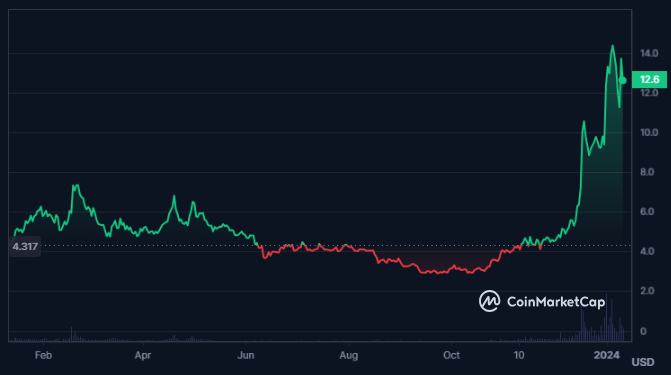This screenshot has height=375, width=671.
Task: Click the 0 value on price axis
Action: click(643, 331)
